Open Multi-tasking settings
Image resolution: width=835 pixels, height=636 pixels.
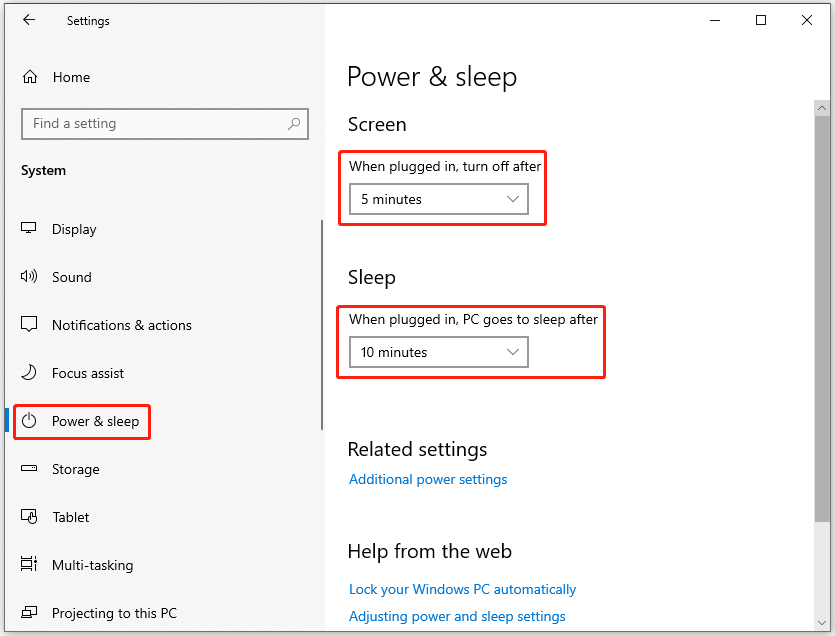click(x=92, y=565)
